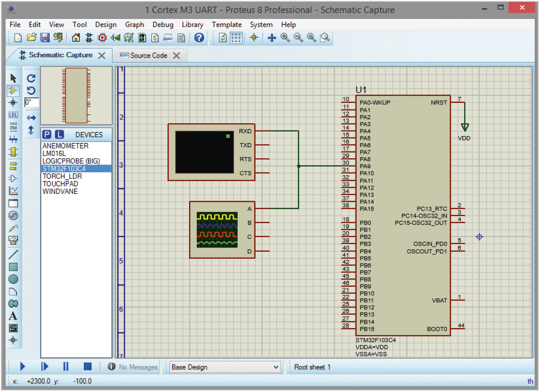Click the Y-mirror vertical flip arrow
This screenshot has width=540, height=392.
coord(31,130)
